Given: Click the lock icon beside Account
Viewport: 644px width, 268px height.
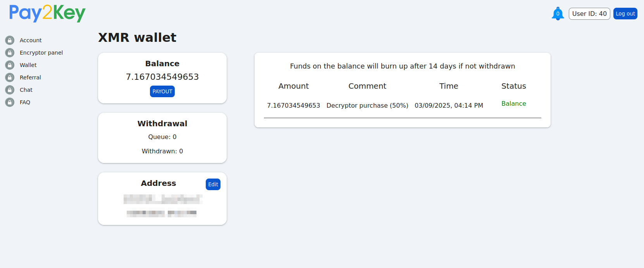Looking at the screenshot, I should point(10,40).
